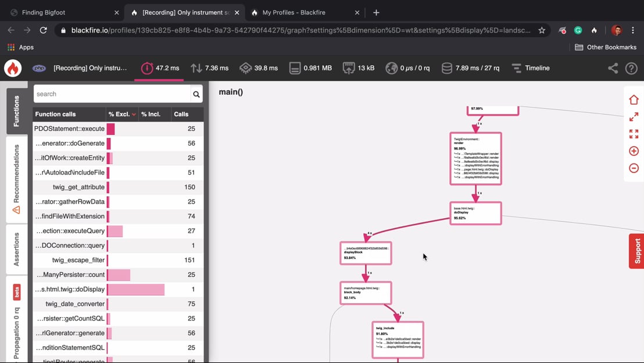The width and height of the screenshot is (644, 363).
Task: Click the home icon to reset graph view
Action: click(x=634, y=100)
